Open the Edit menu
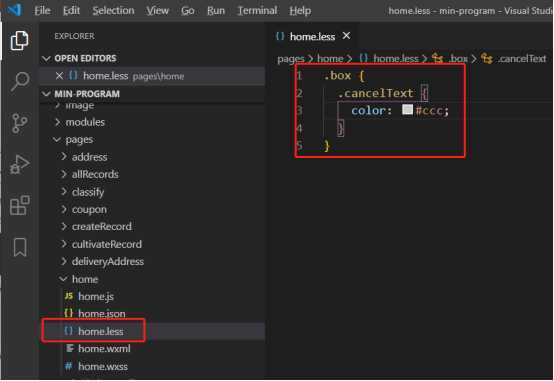 [71, 11]
